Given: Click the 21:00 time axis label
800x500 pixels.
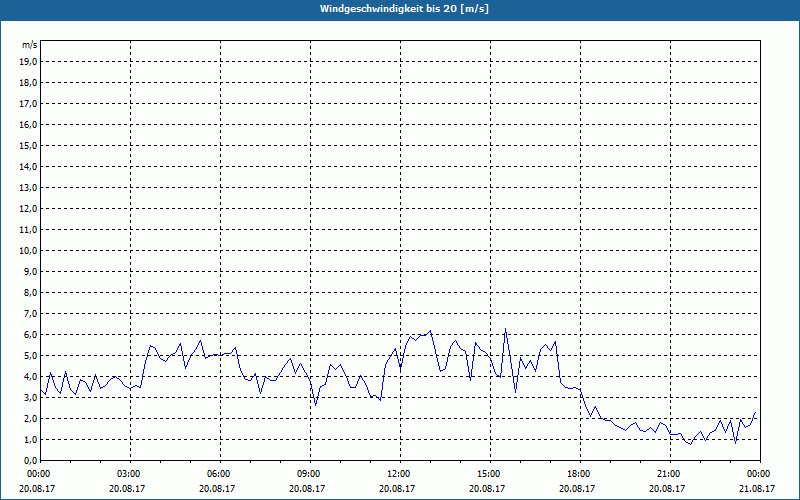Looking at the screenshot, I should [670, 474].
